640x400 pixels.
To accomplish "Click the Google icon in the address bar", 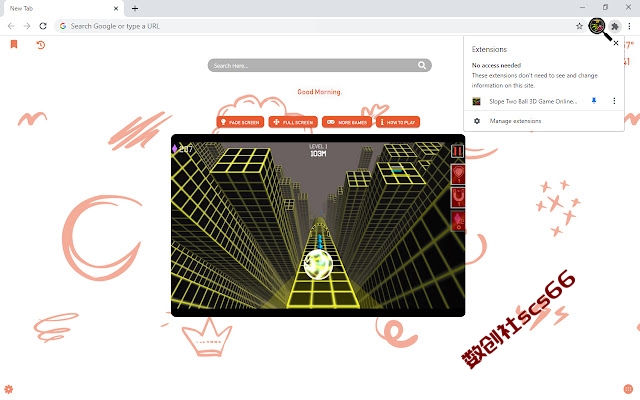I will [x=63, y=26].
